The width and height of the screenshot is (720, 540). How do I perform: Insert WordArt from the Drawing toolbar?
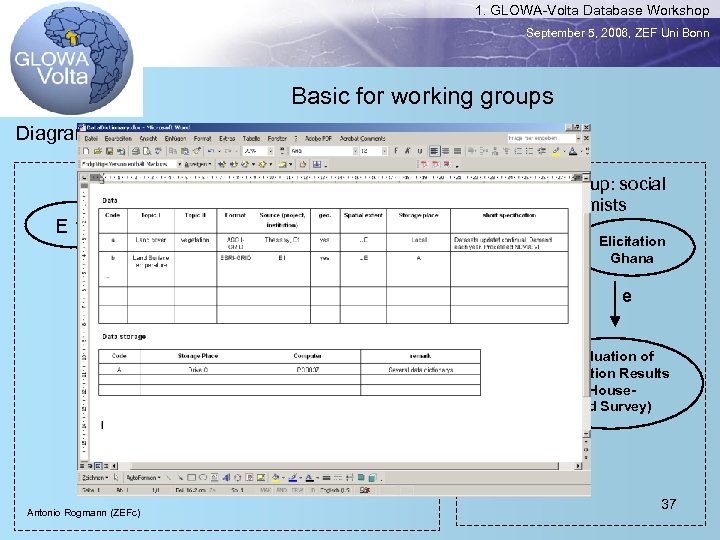point(226,478)
